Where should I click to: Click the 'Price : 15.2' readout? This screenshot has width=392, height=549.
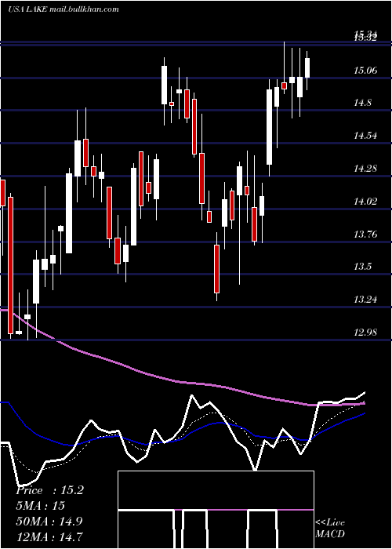pyautogui.click(x=49, y=490)
